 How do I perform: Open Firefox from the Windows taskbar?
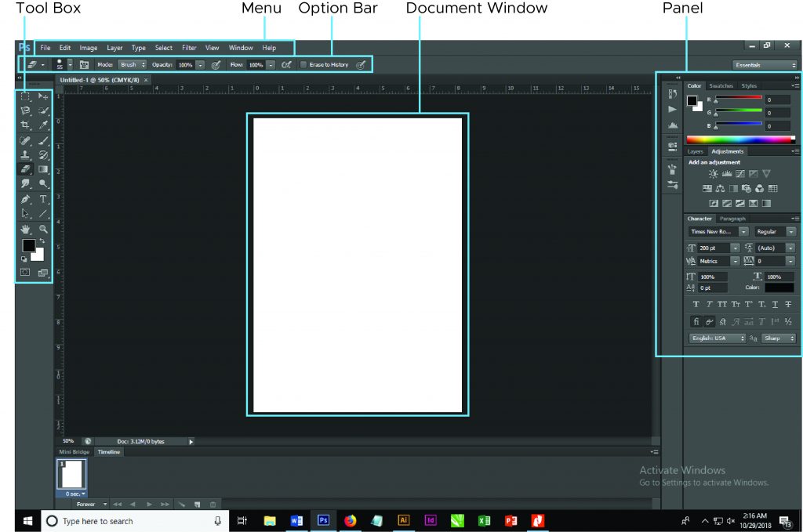tap(350, 520)
